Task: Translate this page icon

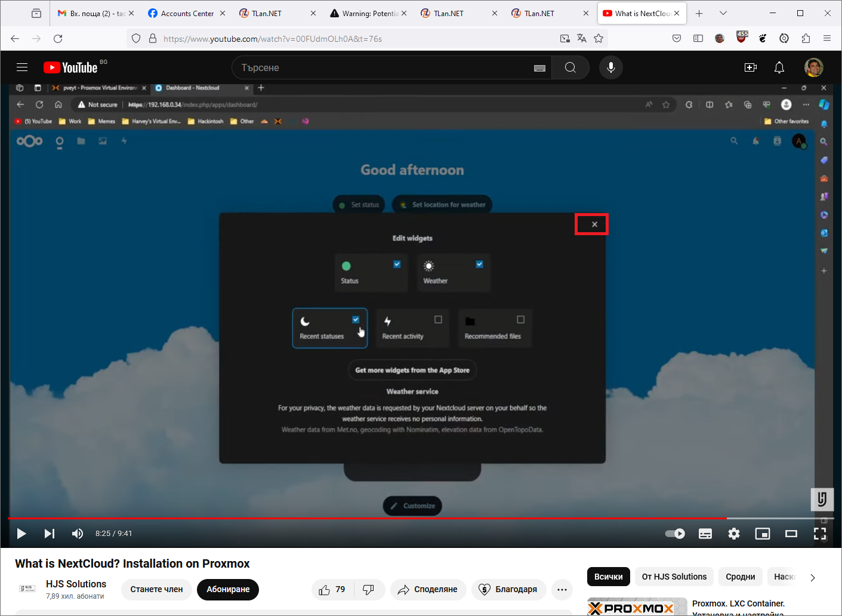Action: tap(582, 38)
